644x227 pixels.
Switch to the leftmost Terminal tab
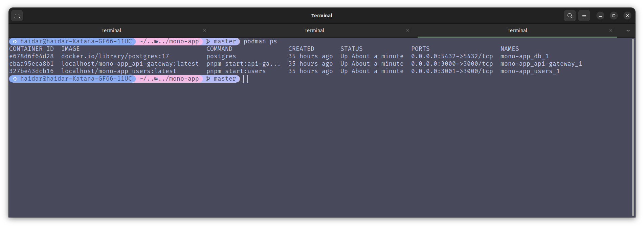pos(111,30)
